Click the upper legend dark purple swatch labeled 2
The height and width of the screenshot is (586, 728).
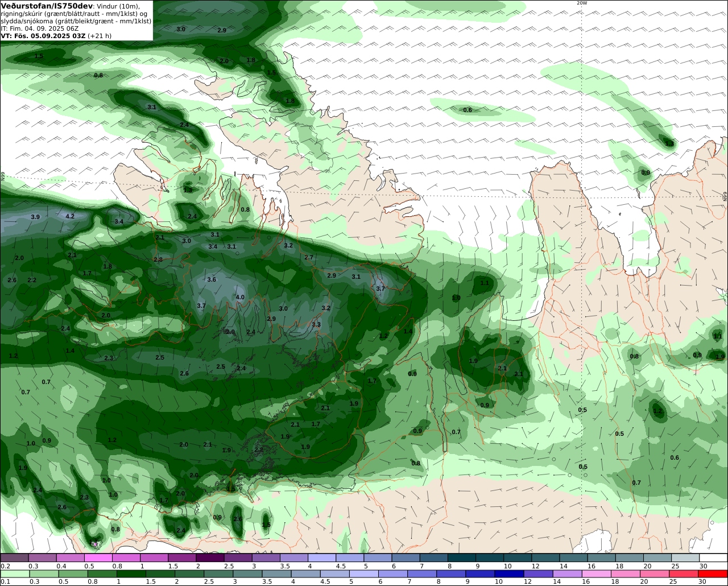[210, 558]
